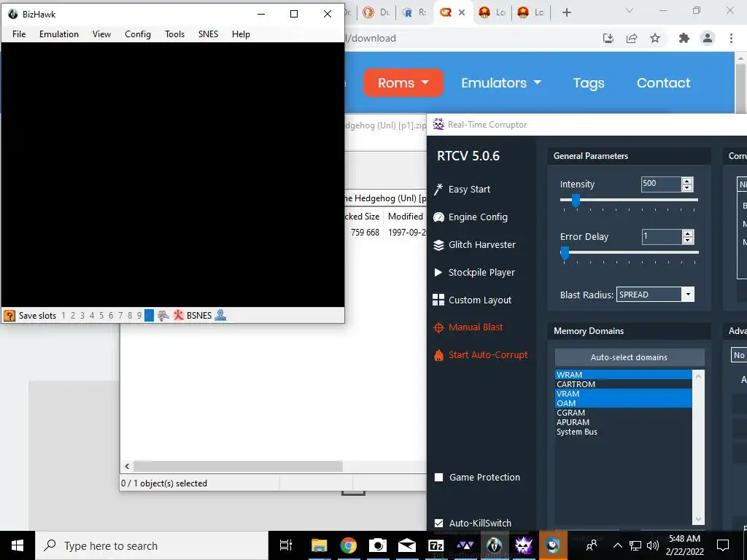Open the SNES menu in BizHawk
Viewport: 747px width, 560px height.
point(208,34)
